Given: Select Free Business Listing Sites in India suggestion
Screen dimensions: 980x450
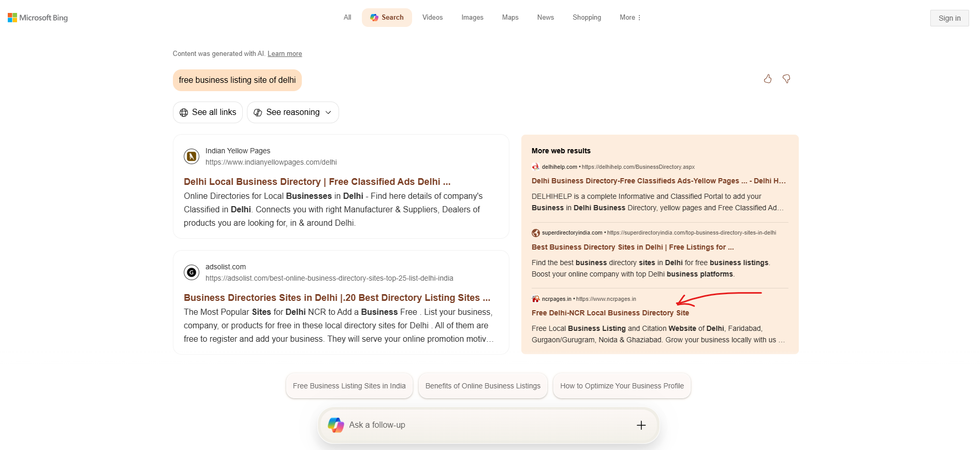Looking at the screenshot, I should 349,386.
